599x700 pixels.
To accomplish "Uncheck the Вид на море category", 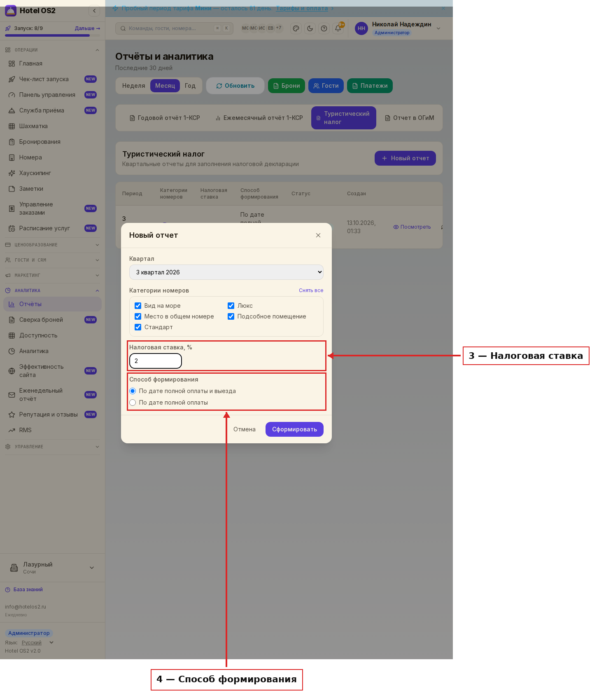I will [x=138, y=306].
